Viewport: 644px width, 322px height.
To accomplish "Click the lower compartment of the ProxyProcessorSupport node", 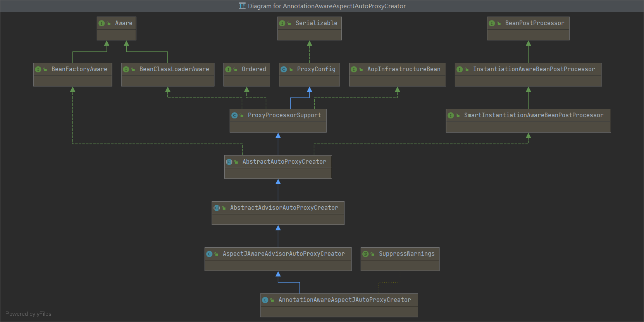I will tap(278, 127).
